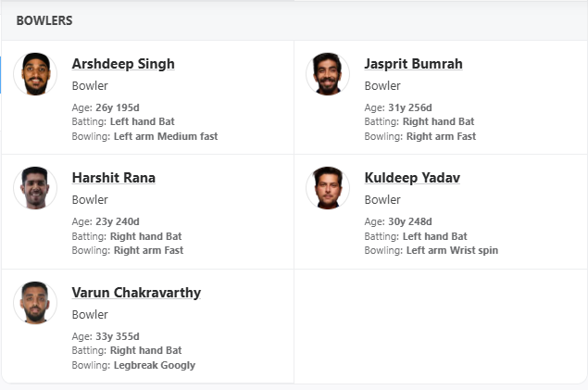Click Varun Chakravarthy's Legbreak Googly text

pos(155,365)
